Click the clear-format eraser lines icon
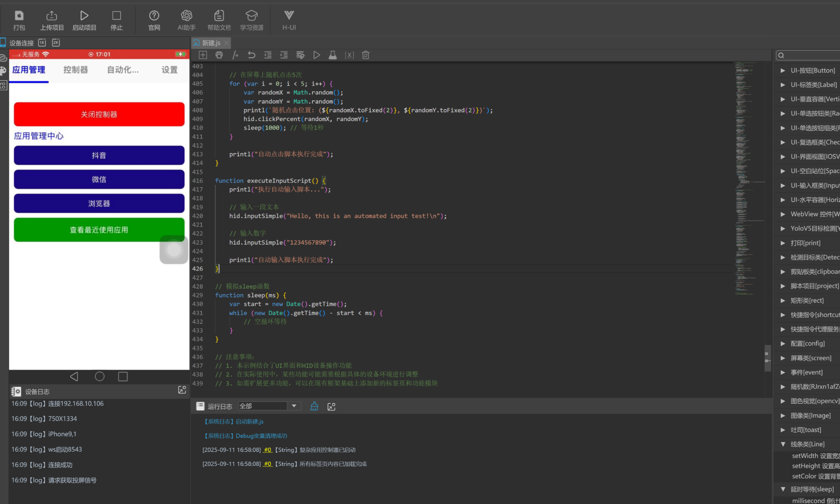 [300, 55]
